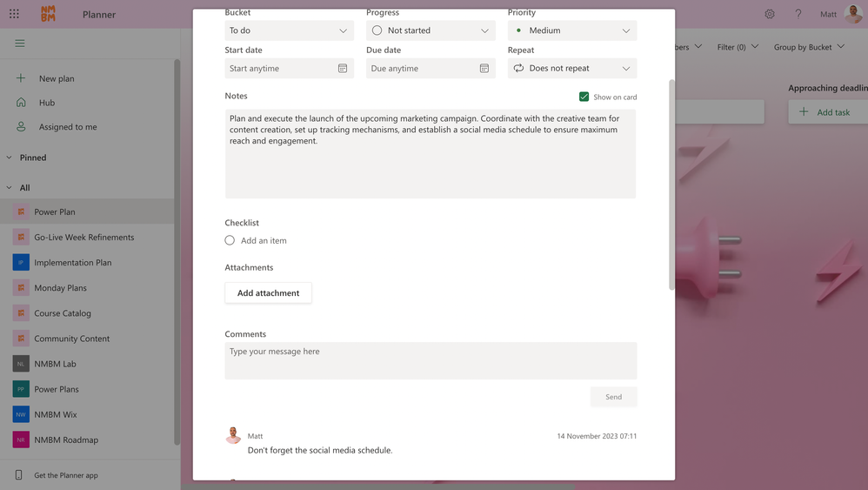The image size is (868, 490).
Task: Open the settings gear icon
Action: click(770, 14)
